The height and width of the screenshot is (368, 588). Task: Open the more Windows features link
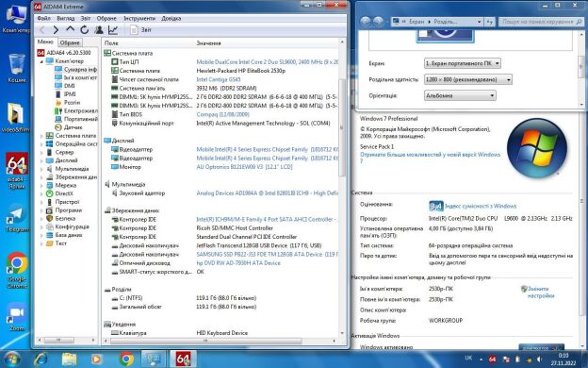click(x=430, y=158)
